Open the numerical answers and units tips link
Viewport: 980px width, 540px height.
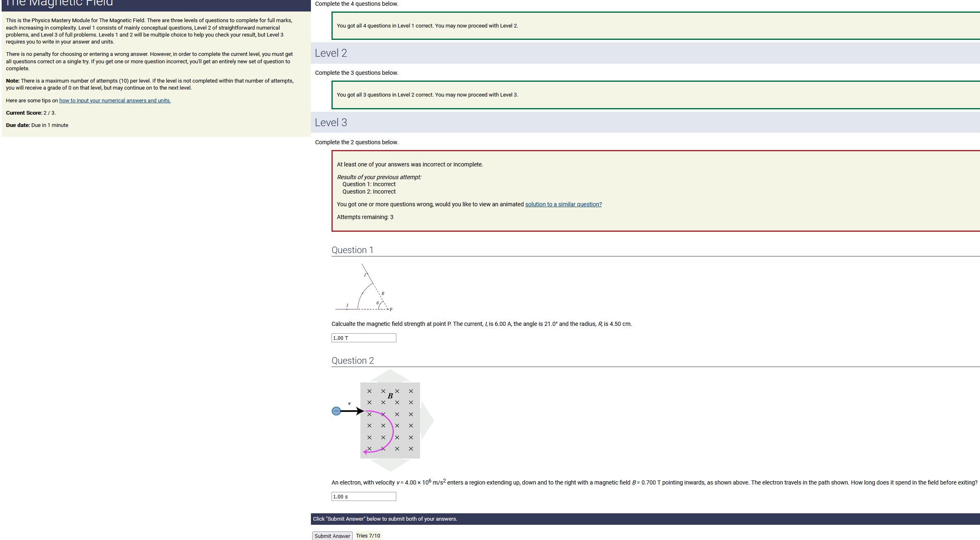pyautogui.click(x=115, y=100)
